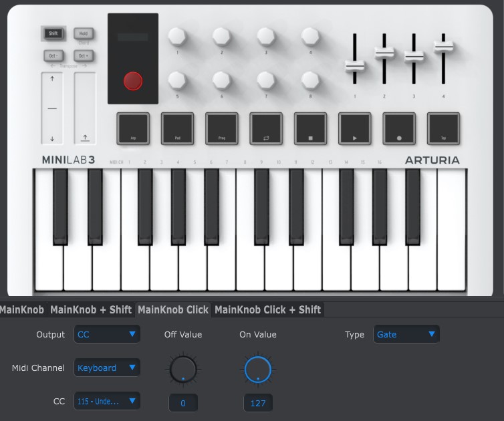Select the stop pad
This screenshot has height=421, width=504.
click(311, 128)
